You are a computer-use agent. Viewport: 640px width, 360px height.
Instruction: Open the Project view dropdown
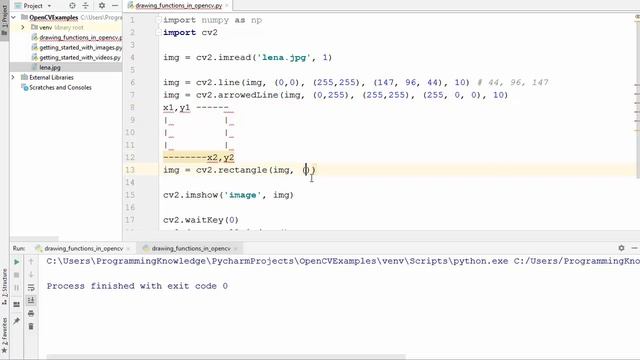[33, 6]
